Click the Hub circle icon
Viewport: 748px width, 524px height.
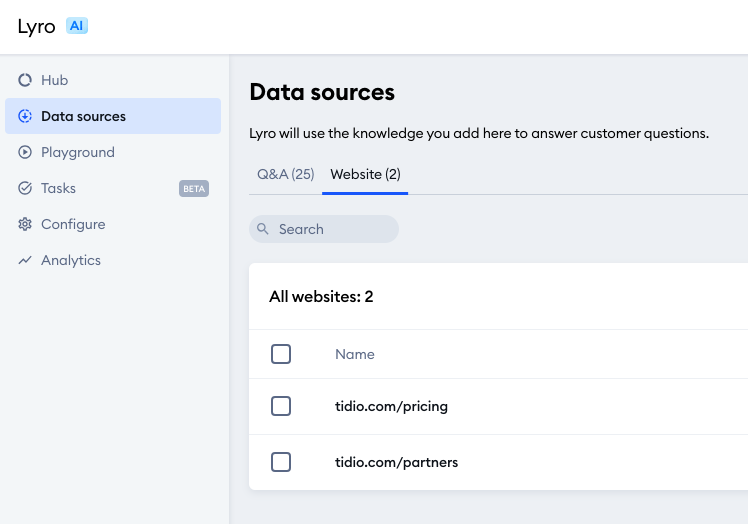[25, 80]
